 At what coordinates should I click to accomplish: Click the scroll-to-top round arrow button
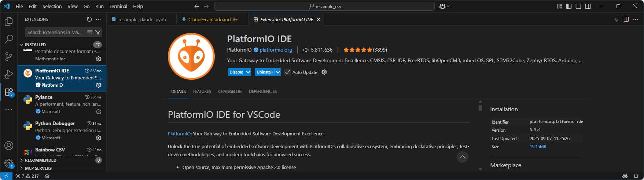[463, 157]
